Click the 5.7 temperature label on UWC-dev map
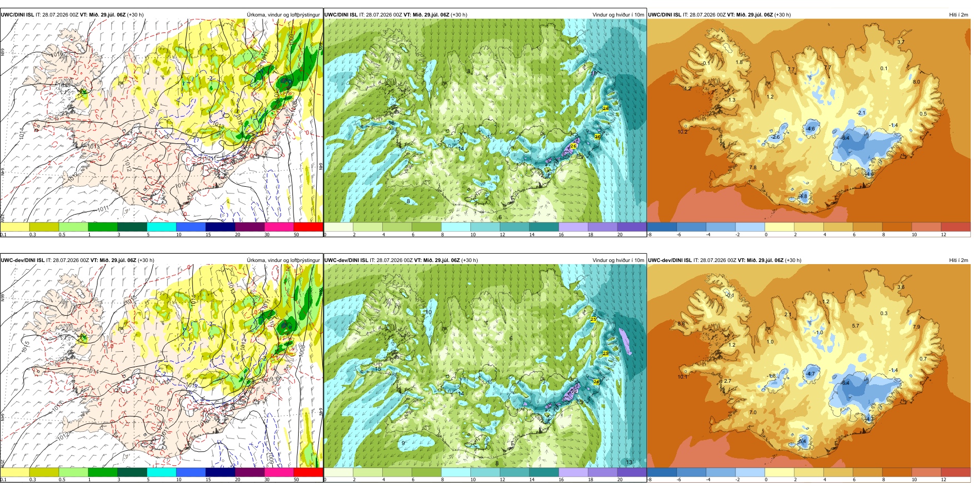 point(856,326)
